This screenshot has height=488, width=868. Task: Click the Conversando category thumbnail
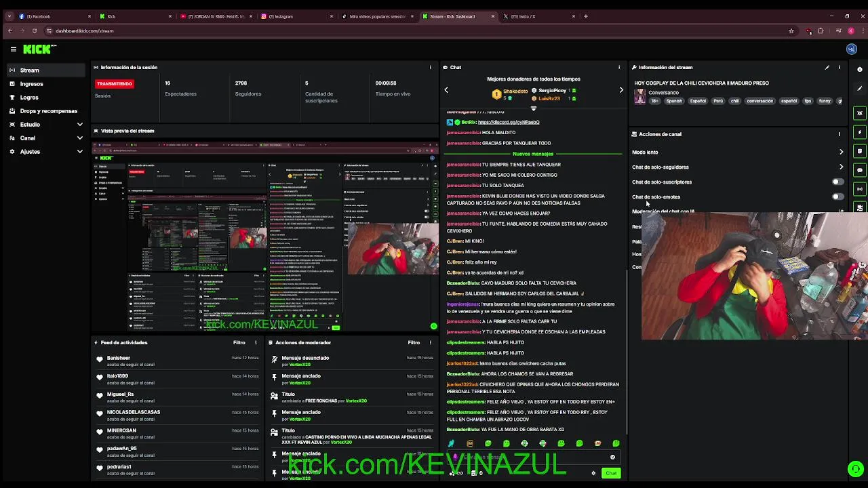click(639, 96)
